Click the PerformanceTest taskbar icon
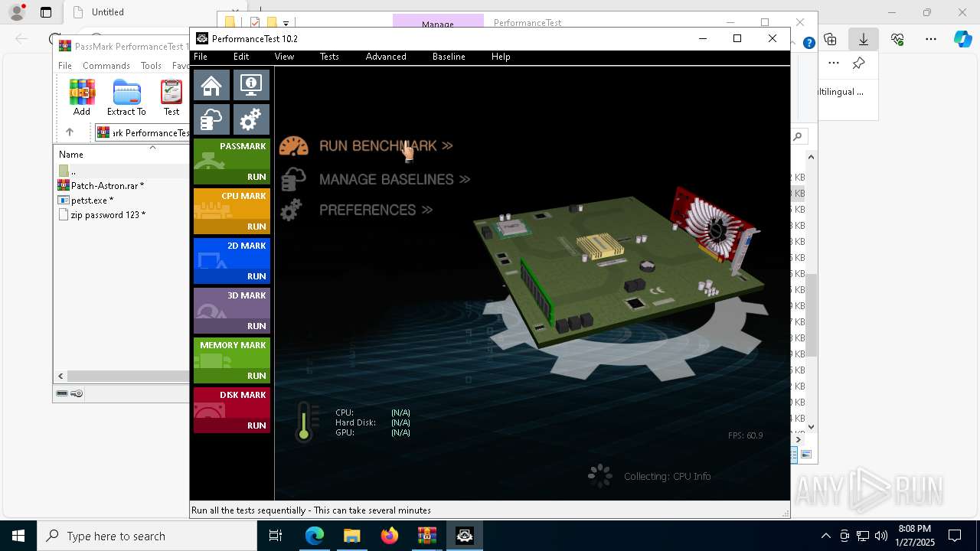This screenshot has width=980, height=551. [465, 536]
